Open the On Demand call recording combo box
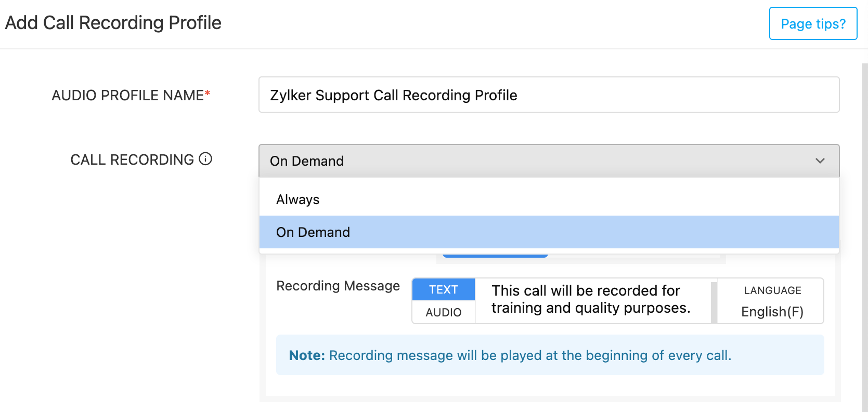 pyautogui.click(x=548, y=161)
